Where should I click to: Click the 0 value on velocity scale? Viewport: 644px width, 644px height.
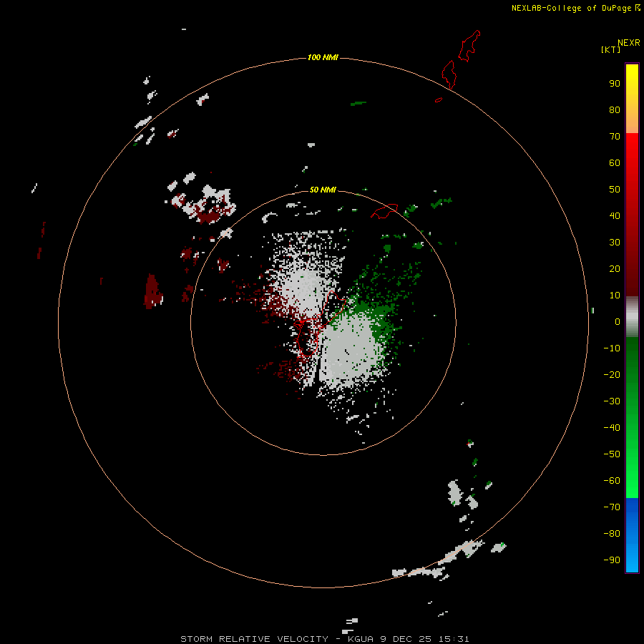[618, 322]
